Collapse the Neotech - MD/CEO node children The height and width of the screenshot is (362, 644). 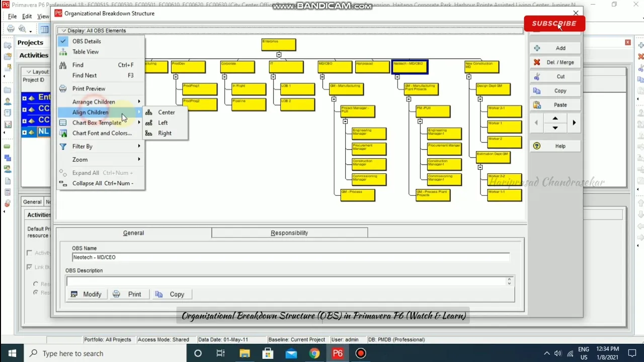point(397,77)
